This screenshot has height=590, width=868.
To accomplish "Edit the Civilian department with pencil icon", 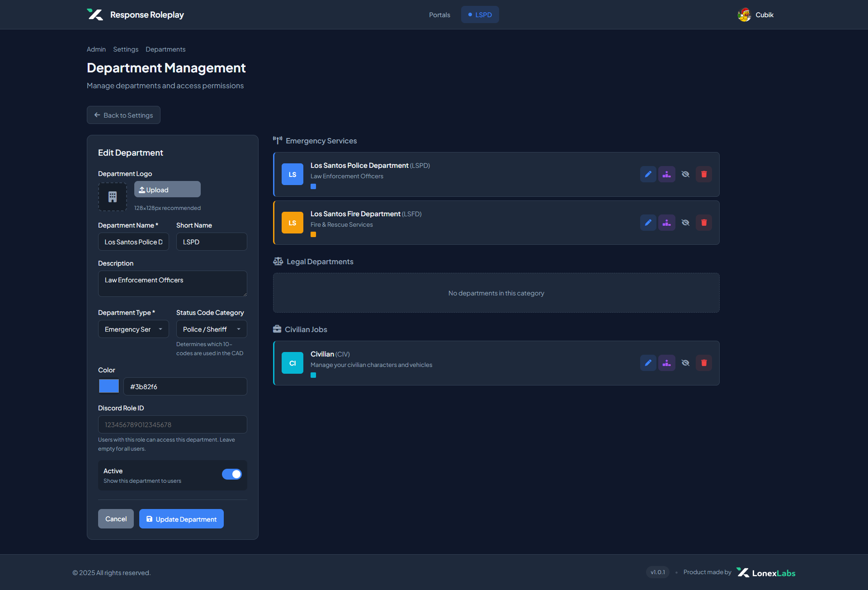I will coord(648,363).
